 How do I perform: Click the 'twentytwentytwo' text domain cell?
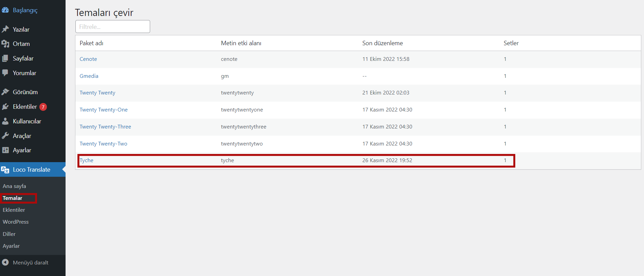click(x=242, y=144)
